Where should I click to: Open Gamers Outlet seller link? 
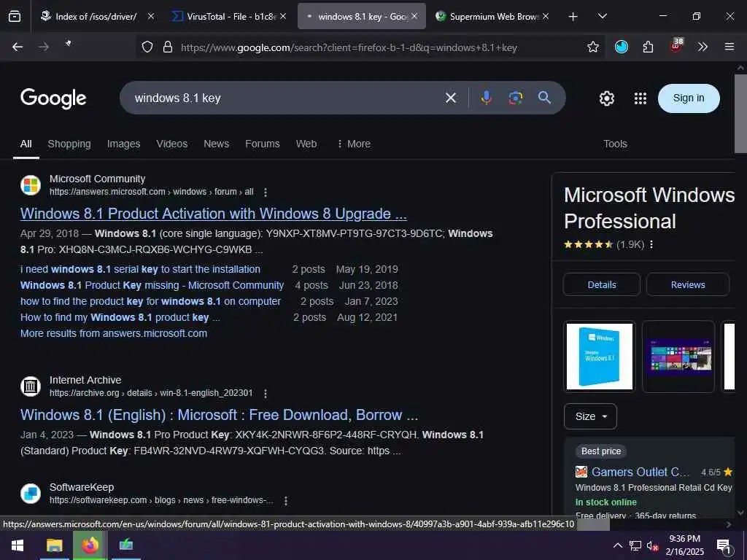click(x=640, y=472)
